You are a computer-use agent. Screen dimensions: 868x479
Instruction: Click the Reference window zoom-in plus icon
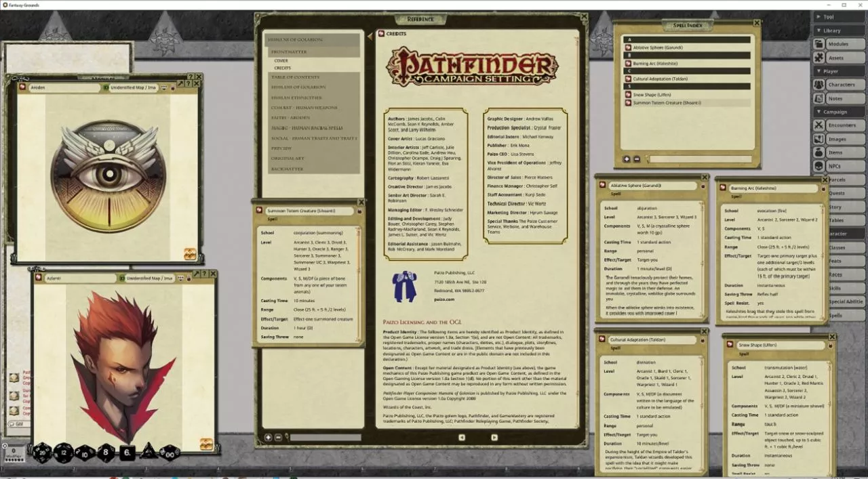point(268,438)
